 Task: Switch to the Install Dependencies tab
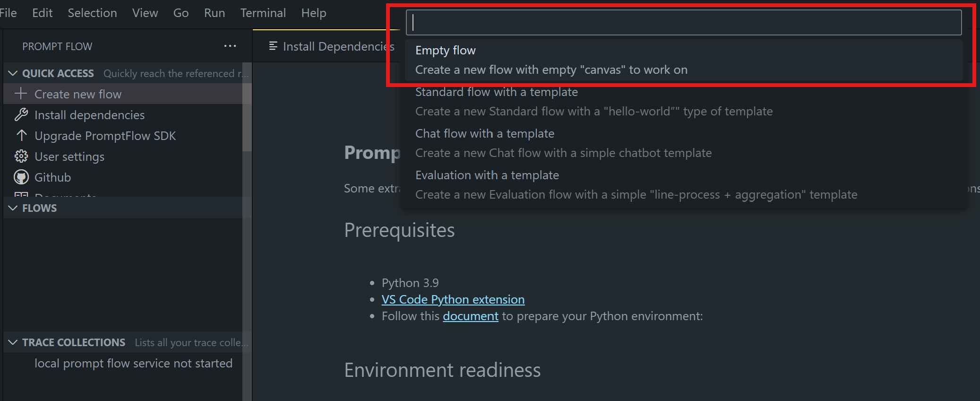327,46
